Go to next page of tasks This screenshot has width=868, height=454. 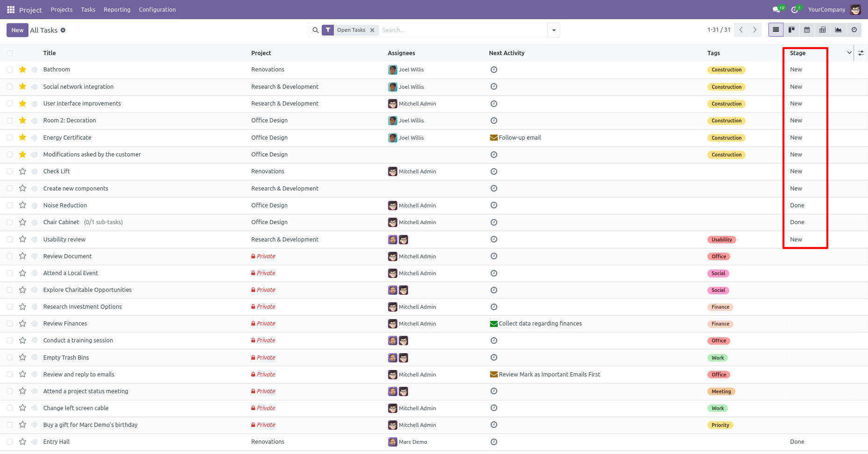coord(755,30)
